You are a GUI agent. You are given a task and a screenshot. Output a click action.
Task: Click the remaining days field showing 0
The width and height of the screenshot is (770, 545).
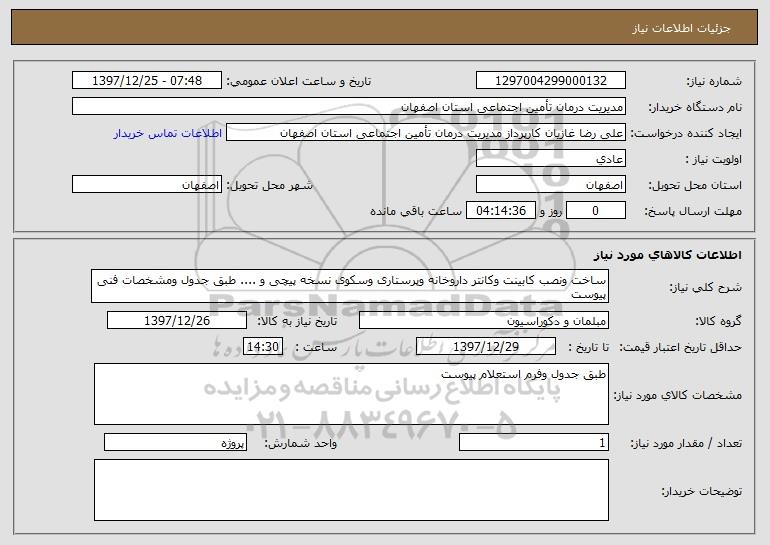[x=596, y=211]
